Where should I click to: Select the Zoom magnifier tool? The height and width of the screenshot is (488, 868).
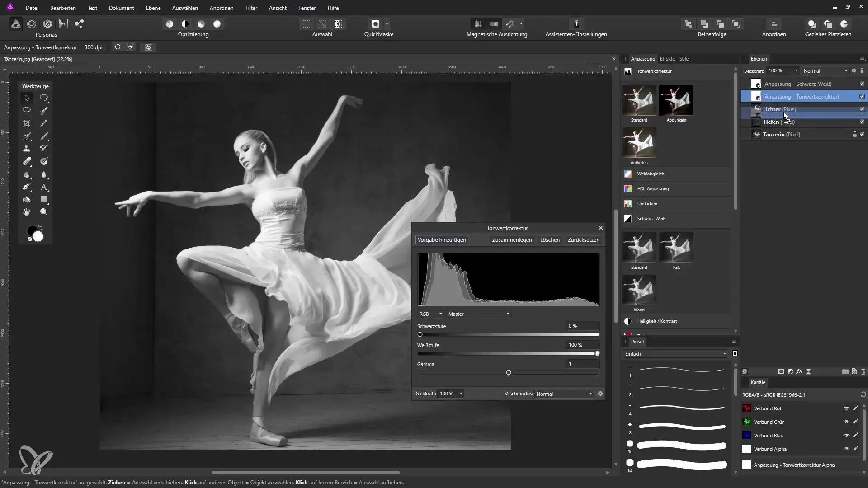(44, 212)
